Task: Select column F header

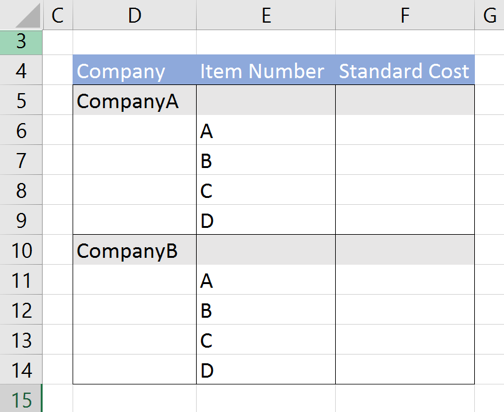Action: pyautogui.click(x=405, y=15)
